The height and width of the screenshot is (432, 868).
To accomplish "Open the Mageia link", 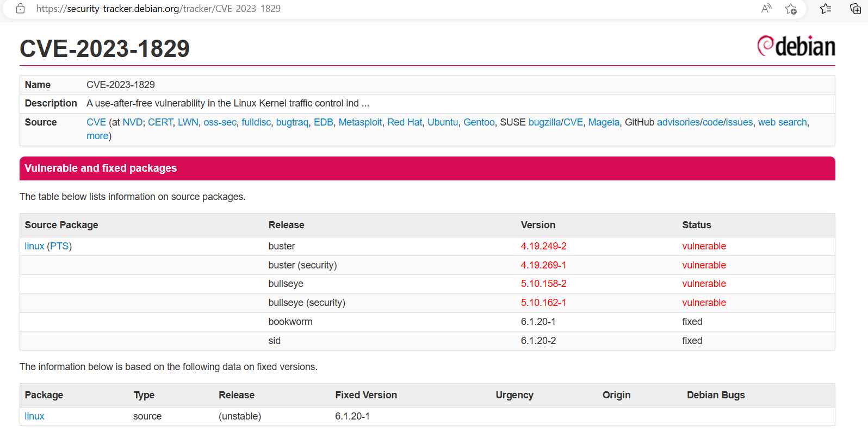I will (604, 122).
